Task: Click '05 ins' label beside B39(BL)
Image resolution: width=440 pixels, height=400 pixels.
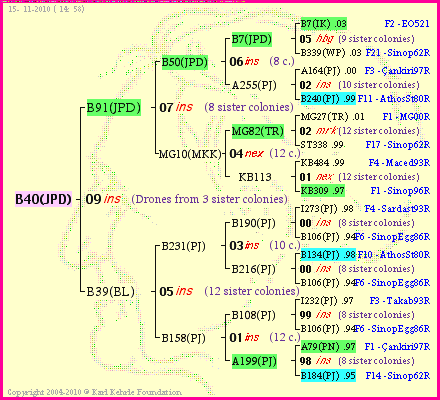Action: (176, 291)
